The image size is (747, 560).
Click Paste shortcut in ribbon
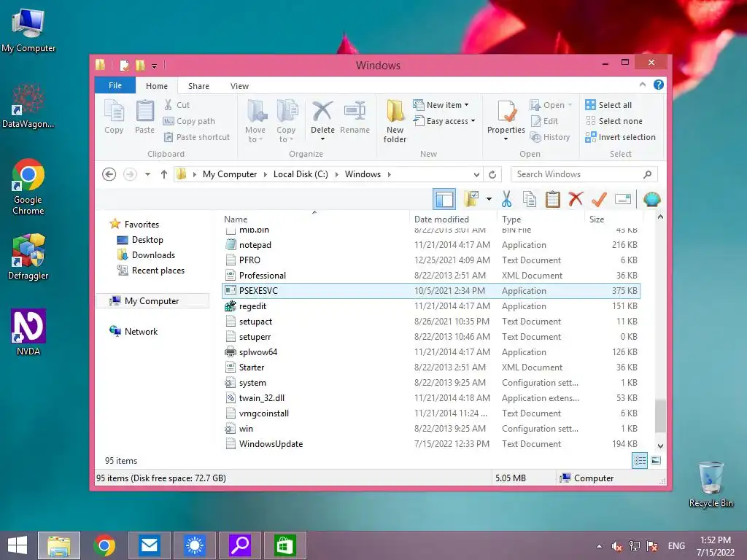197,137
